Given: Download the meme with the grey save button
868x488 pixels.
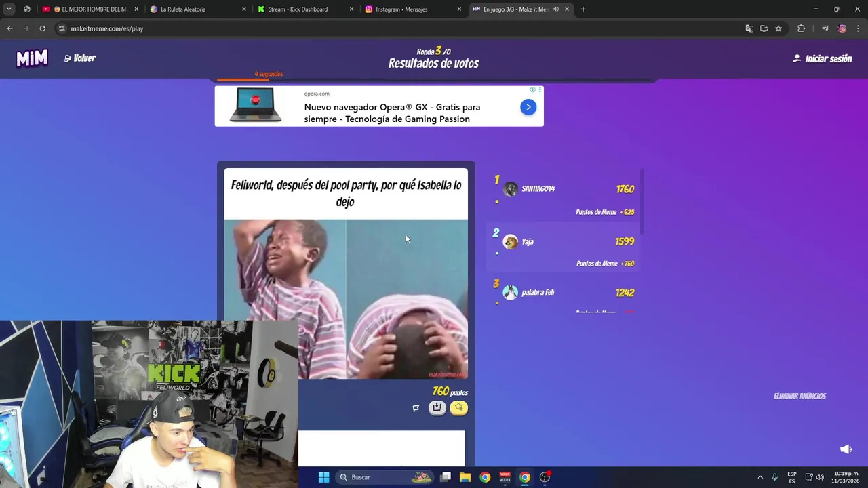Looking at the screenshot, I should [437, 407].
